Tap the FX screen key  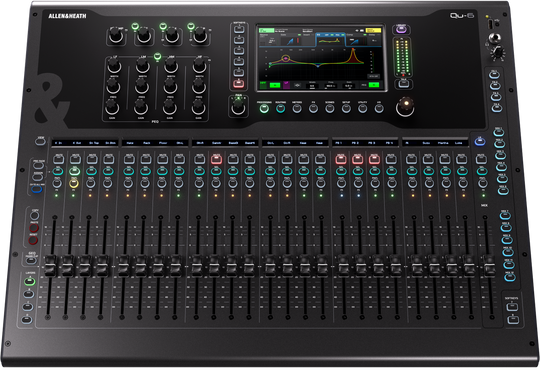point(313,109)
